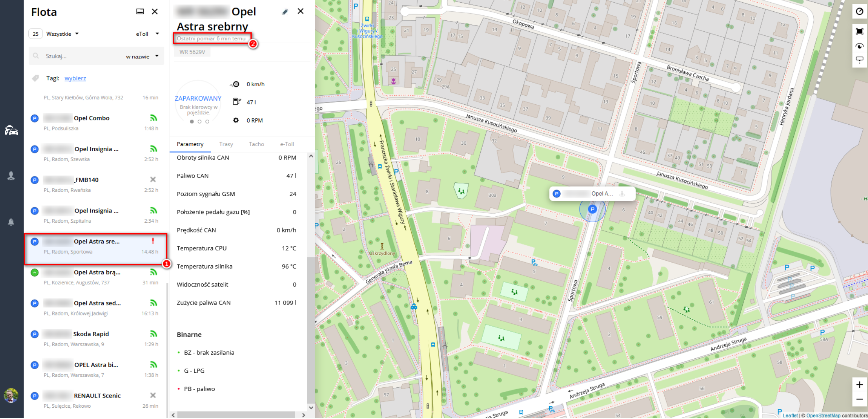Click 'Poziom sygnału GSM' parameter row

click(x=236, y=194)
